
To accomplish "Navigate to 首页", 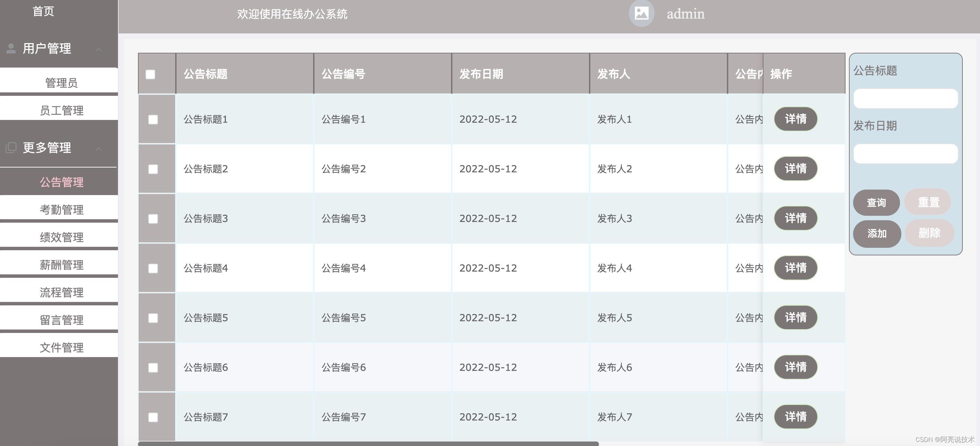I will click(x=43, y=11).
